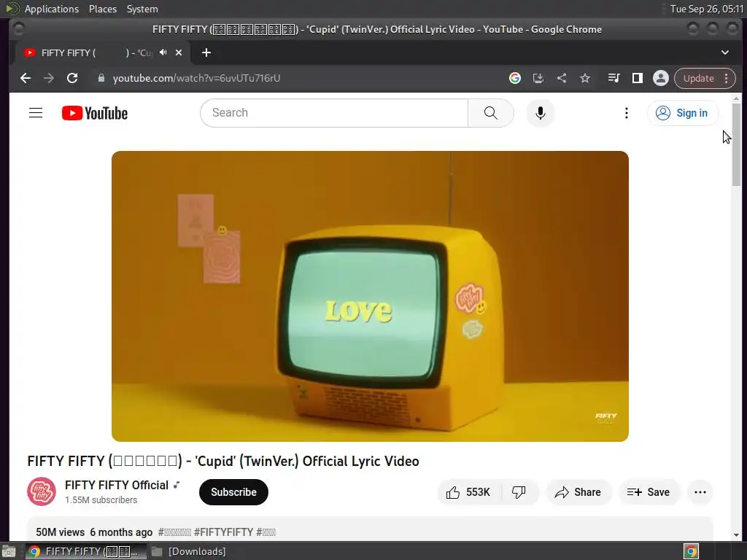The image size is (747, 560).
Task: Click '1.55M subscribers' text
Action: click(101, 500)
